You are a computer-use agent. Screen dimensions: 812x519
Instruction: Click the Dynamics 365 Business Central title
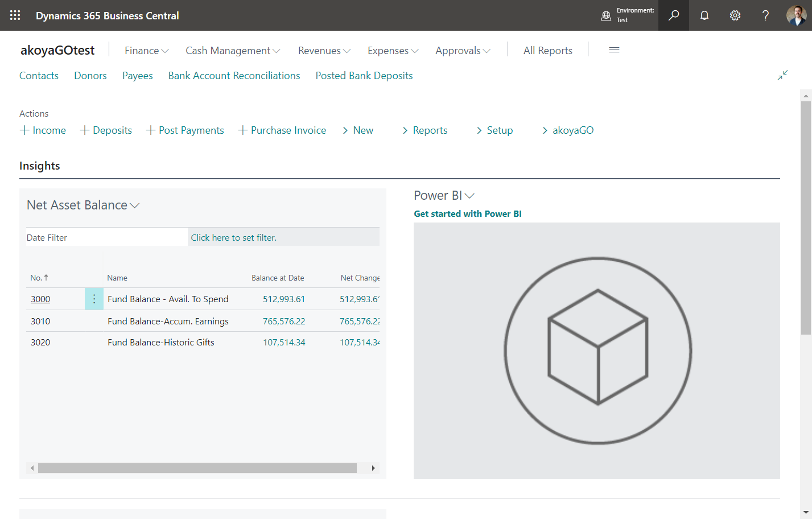tap(108, 16)
